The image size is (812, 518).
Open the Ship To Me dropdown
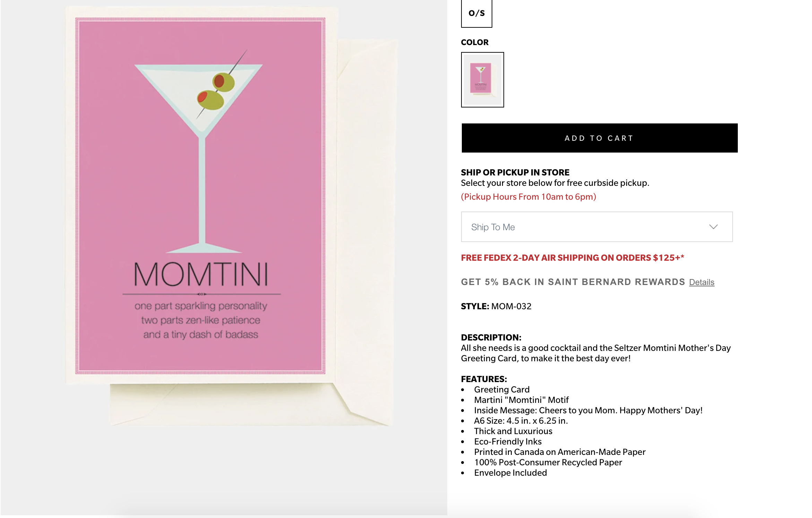pyautogui.click(x=597, y=227)
